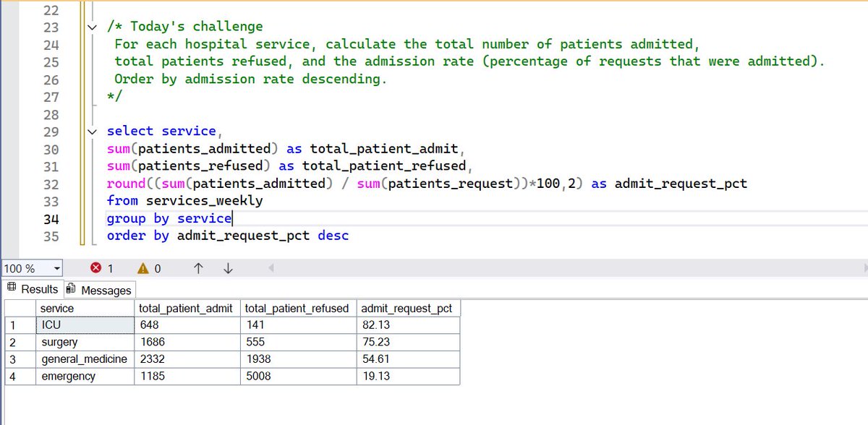Click the general_medicine service cell

[x=86, y=359]
